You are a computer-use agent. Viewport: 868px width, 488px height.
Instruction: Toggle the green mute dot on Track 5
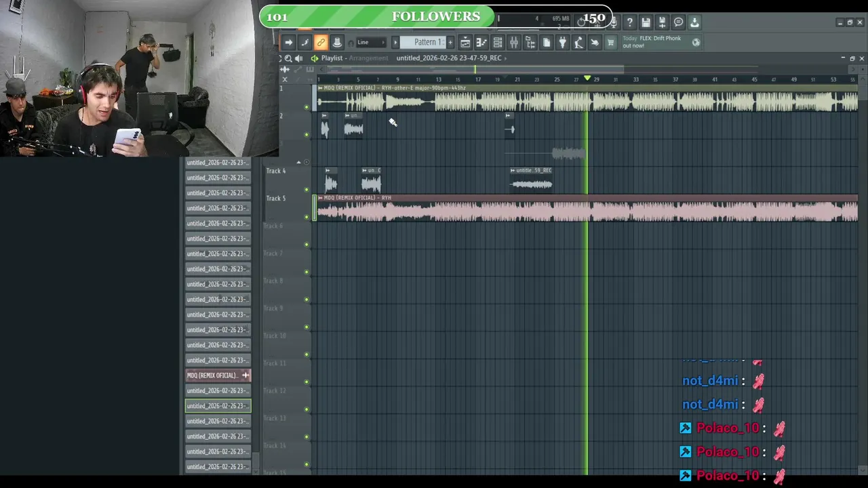click(307, 217)
